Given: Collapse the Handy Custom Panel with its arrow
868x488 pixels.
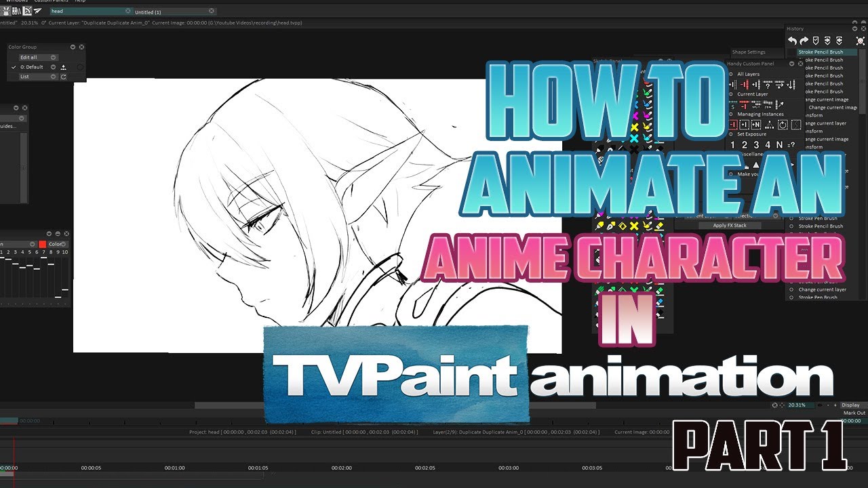Looking at the screenshot, I should click(x=791, y=64).
